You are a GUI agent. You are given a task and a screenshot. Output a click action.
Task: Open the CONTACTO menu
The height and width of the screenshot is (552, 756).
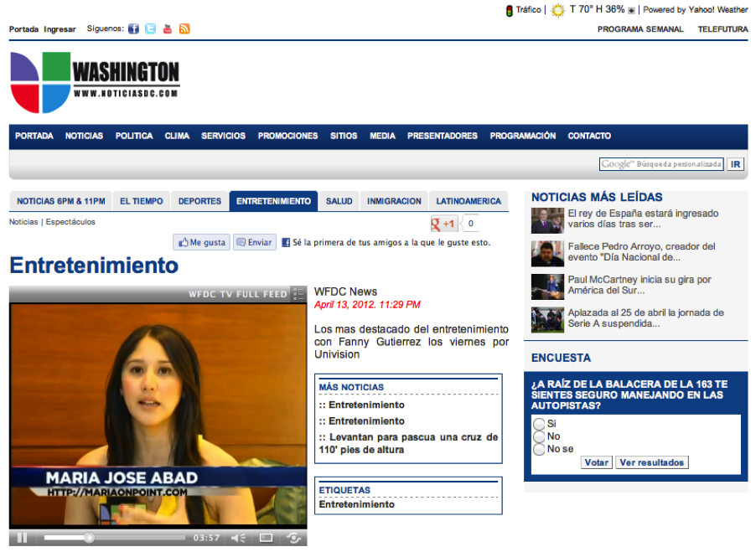pos(589,136)
